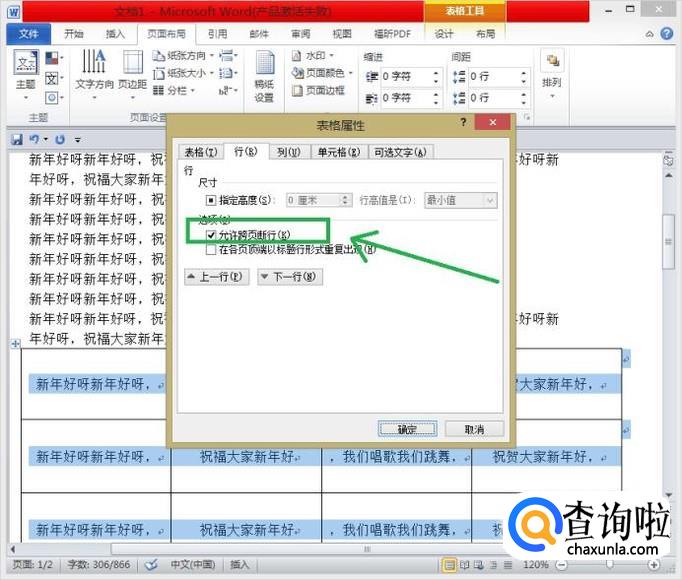The image size is (682, 580).
Task: Click the horizontal scrollbar thumb
Action: pyautogui.click(x=368, y=550)
